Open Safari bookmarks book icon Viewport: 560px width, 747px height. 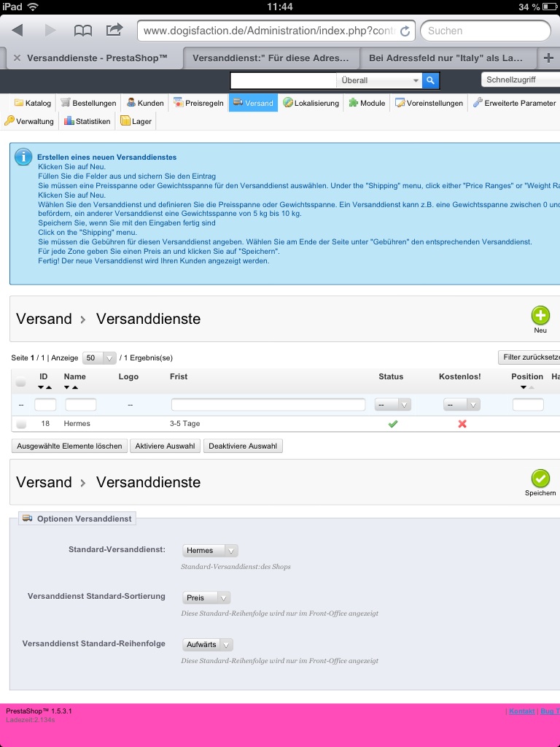click(x=83, y=31)
